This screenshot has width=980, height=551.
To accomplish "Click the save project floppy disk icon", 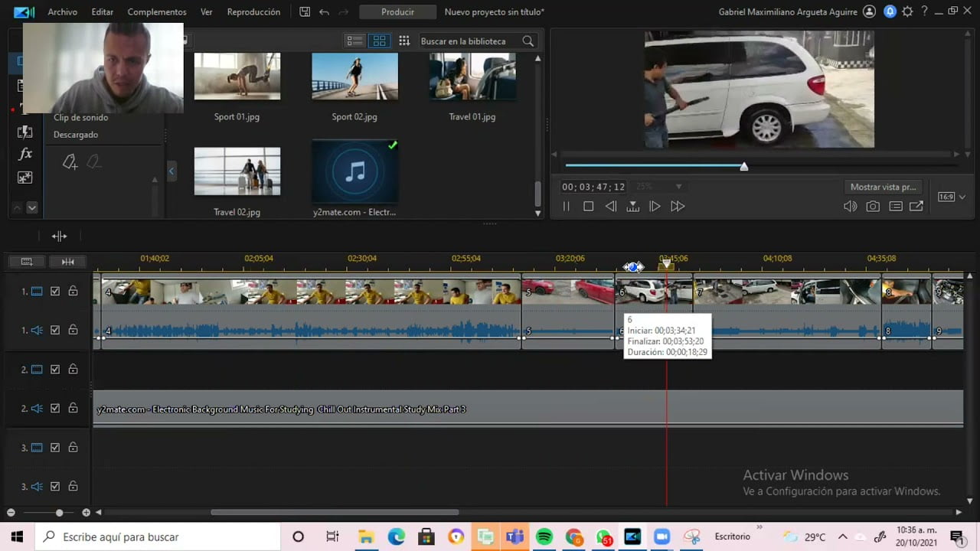I will coord(305,12).
